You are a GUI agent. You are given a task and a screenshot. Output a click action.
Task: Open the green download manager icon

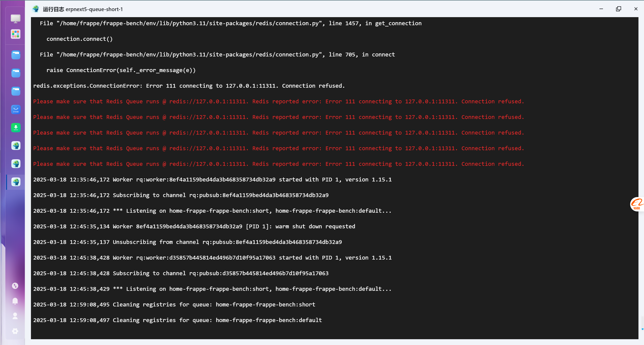tap(16, 128)
